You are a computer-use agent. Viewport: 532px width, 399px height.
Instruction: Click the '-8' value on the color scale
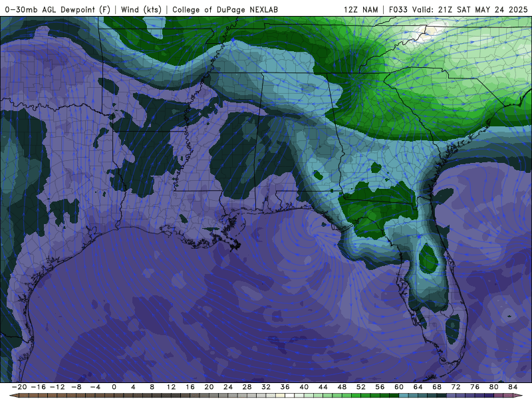pyautogui.click(x=76, y=387)
